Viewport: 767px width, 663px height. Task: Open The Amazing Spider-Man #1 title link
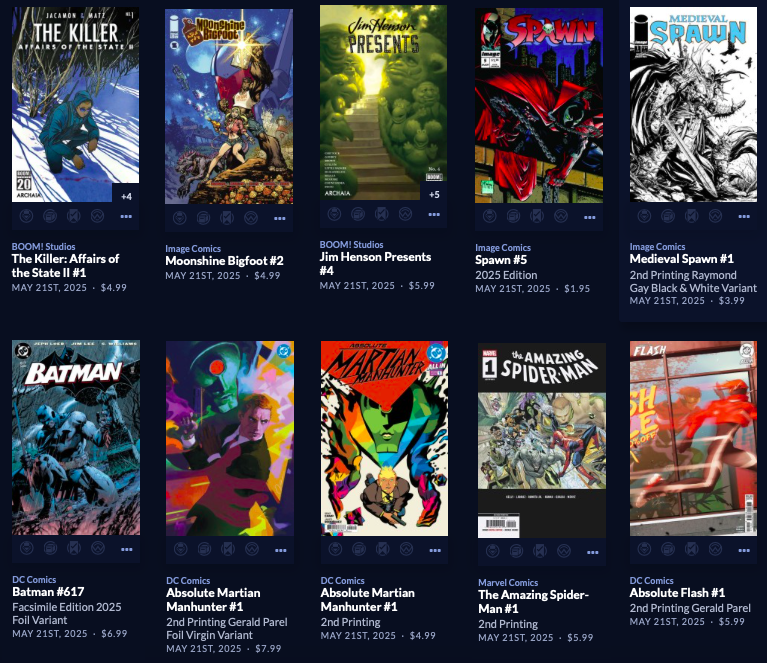coord(533,602)
